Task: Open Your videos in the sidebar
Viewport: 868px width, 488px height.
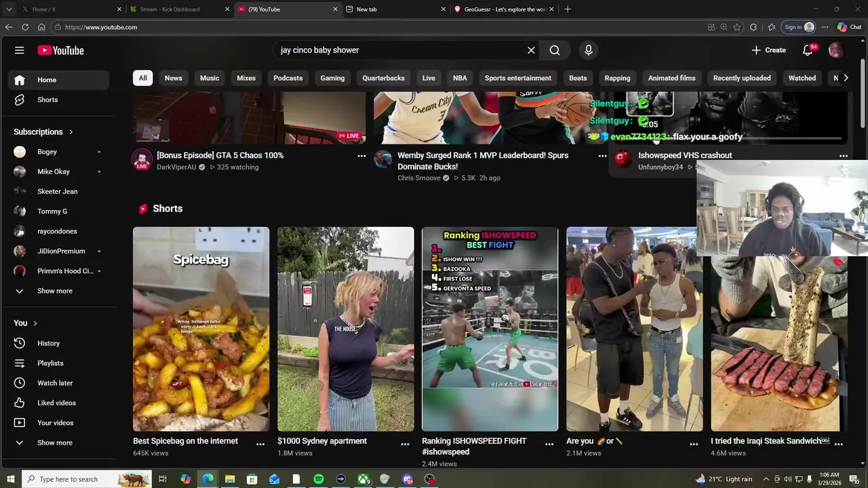Action: tap(58, 423)
